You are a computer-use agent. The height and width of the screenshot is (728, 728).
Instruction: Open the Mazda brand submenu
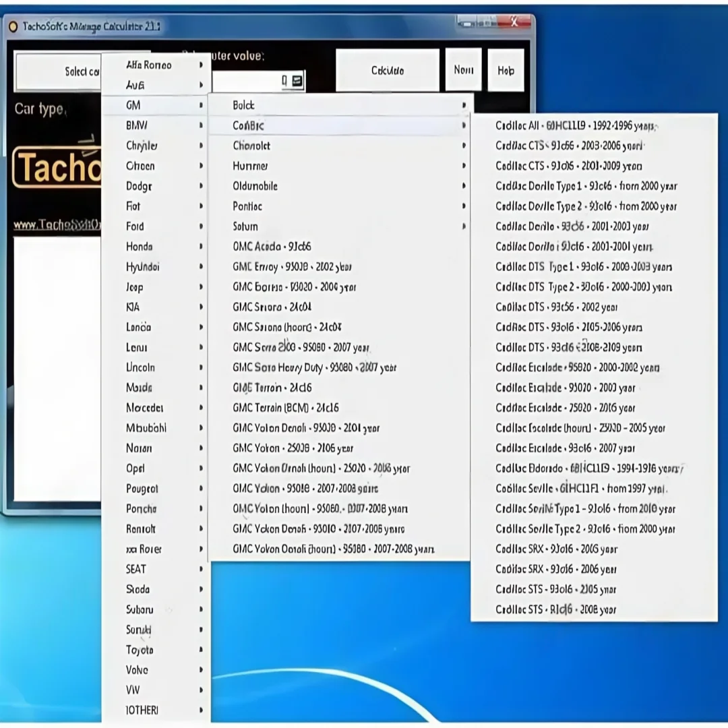coord(156,388)
